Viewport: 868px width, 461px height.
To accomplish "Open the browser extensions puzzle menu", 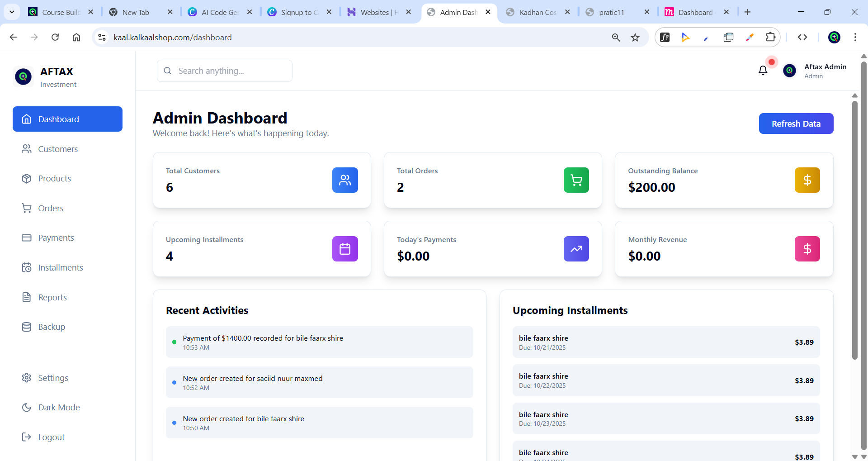I will 771,37.
